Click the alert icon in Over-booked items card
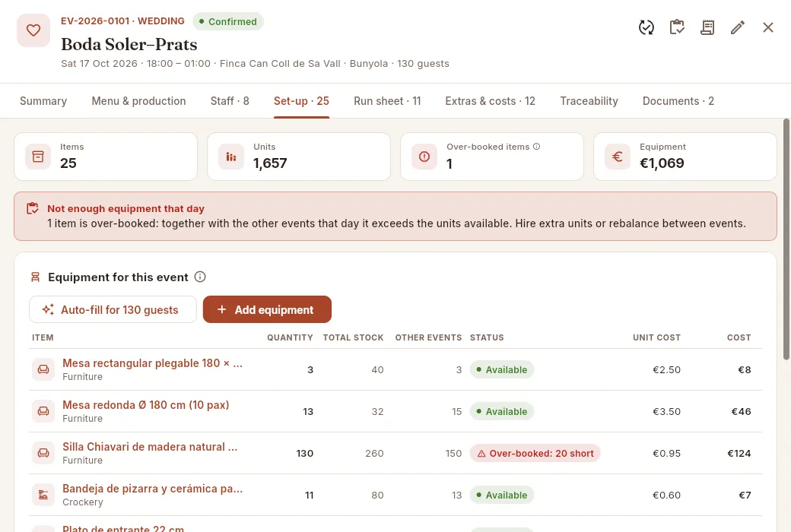 click(424, 157)
